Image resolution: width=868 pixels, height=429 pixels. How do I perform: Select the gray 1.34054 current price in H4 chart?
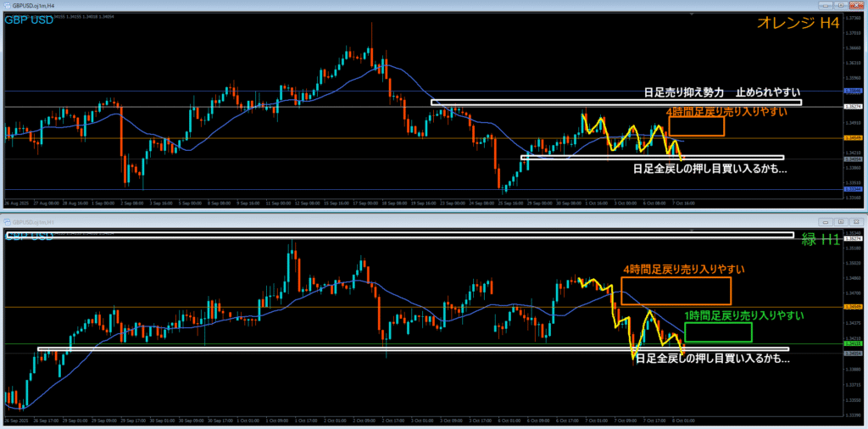coord(852,159)
